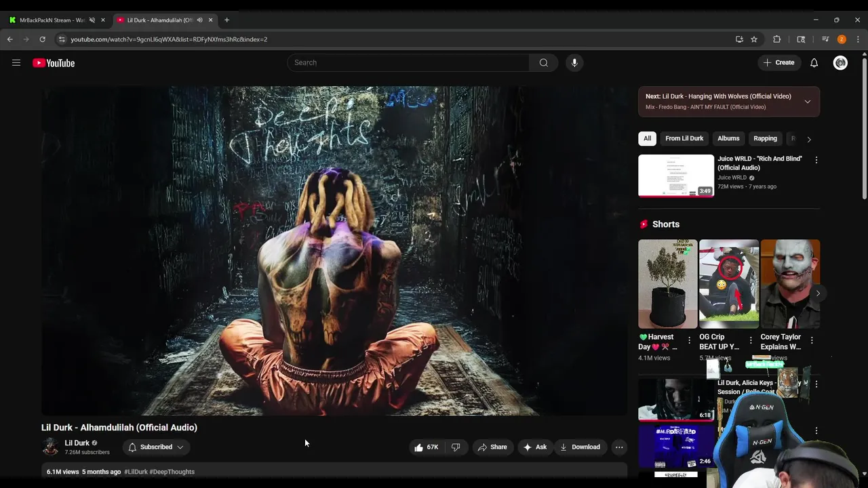Open the Corey Taylor Explains short
The height and width of the screenshot is (488, 868).
click(x=790, y=284)
